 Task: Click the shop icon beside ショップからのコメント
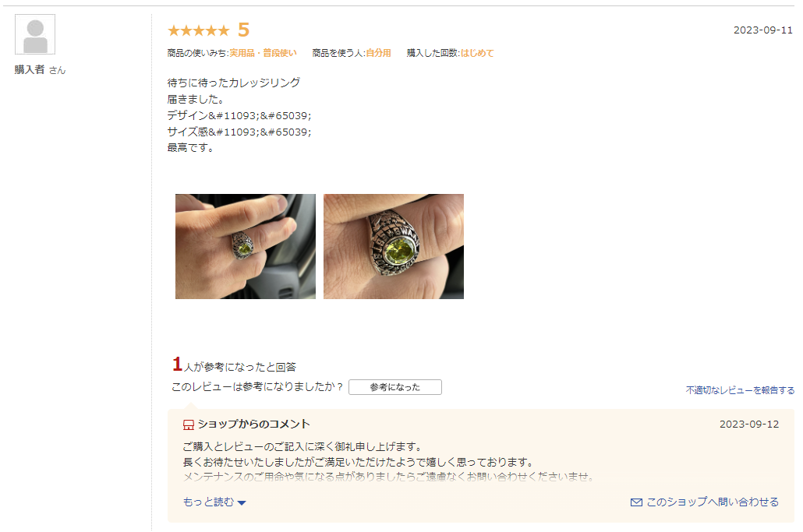(x=189, y=425)
